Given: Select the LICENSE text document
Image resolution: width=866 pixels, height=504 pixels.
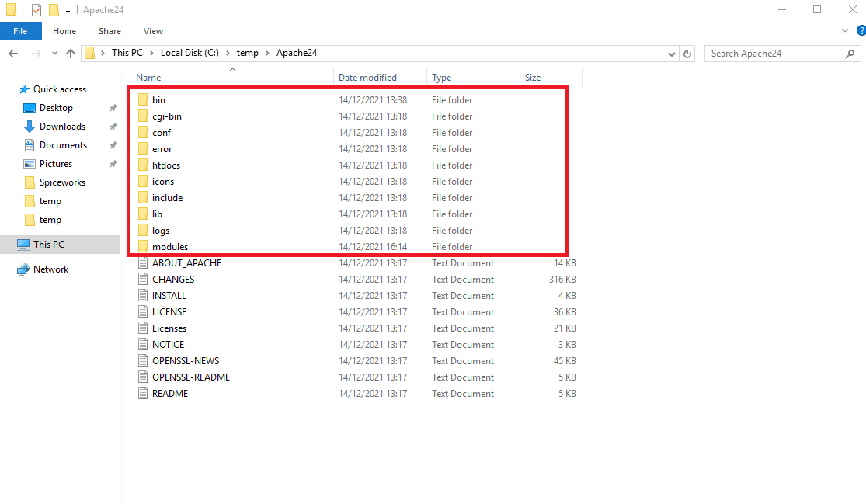Looking at the screenshot, I should 169,312.
